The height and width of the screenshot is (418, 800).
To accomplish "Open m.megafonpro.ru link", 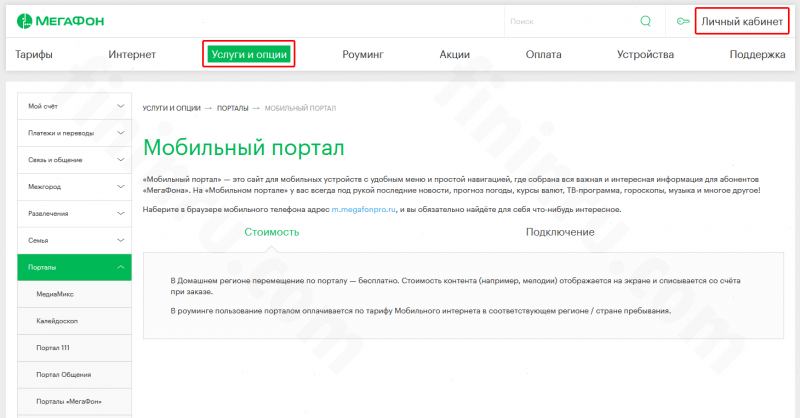I will pos(363,209).
